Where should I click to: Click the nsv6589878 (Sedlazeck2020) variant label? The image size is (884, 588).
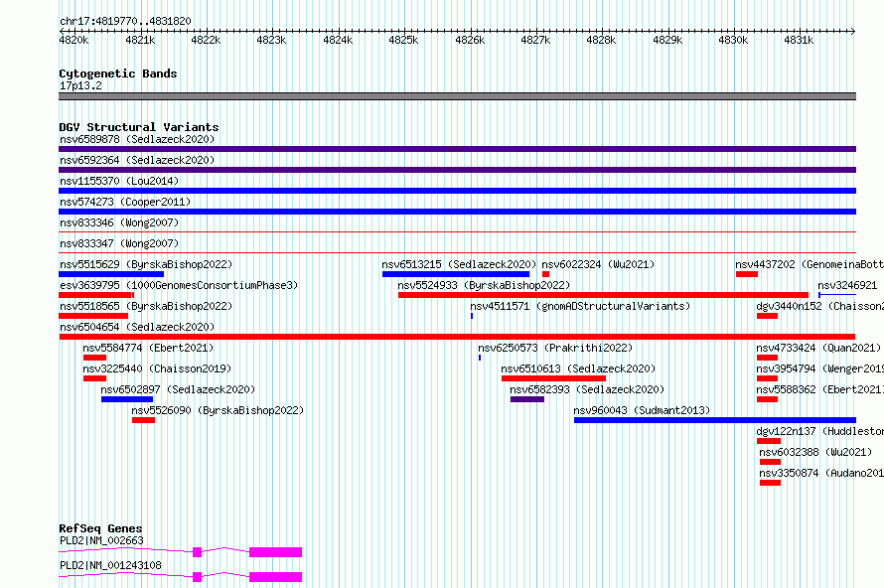click(137, 139)
